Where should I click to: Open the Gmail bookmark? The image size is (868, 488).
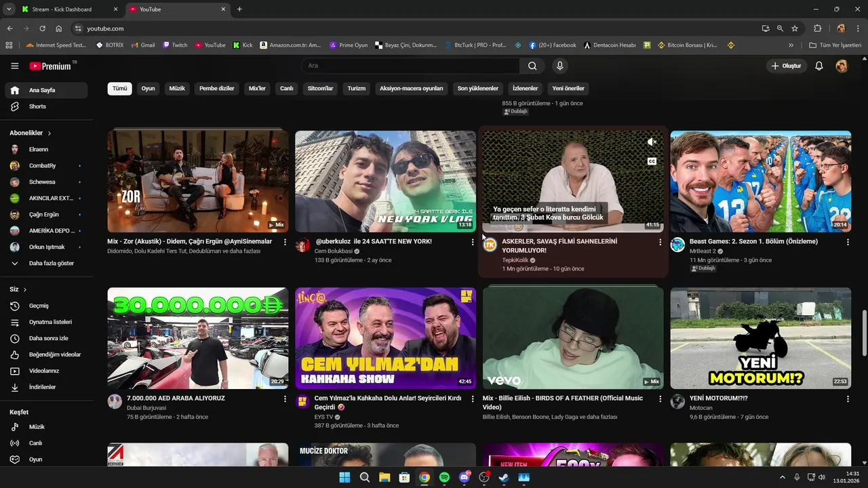pyautogui.click(x=143, y=45)
